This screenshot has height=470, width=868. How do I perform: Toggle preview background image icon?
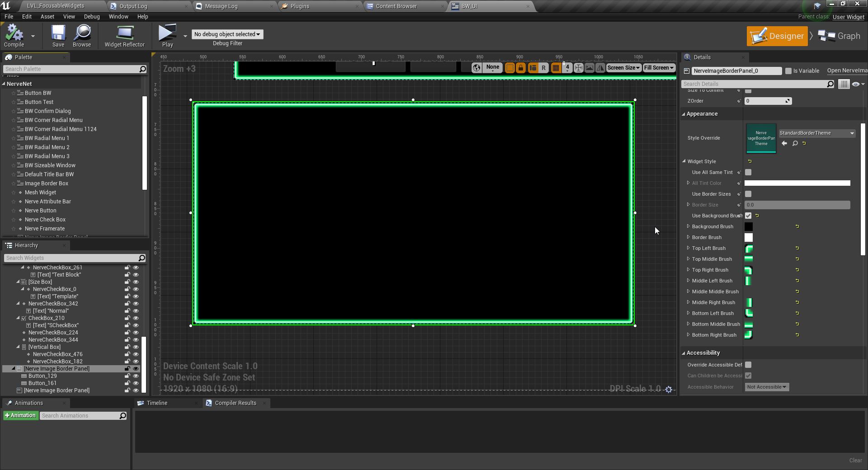tap(589, 68)
